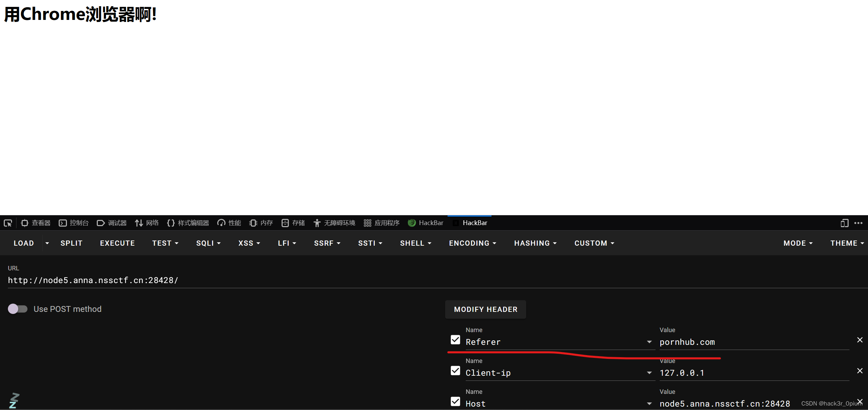Expand the Referer name dropdown arrow
This screenshot has height=410, width=868.
pos(649,342)
